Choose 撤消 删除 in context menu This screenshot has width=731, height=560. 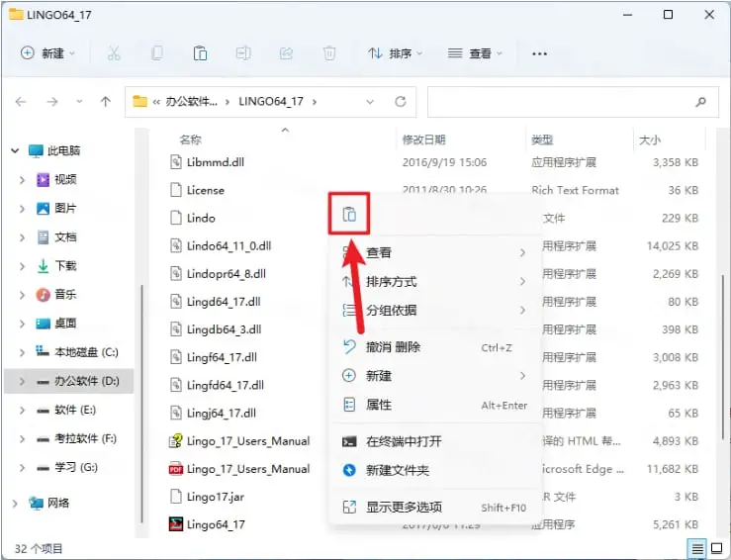pos(435,347)
